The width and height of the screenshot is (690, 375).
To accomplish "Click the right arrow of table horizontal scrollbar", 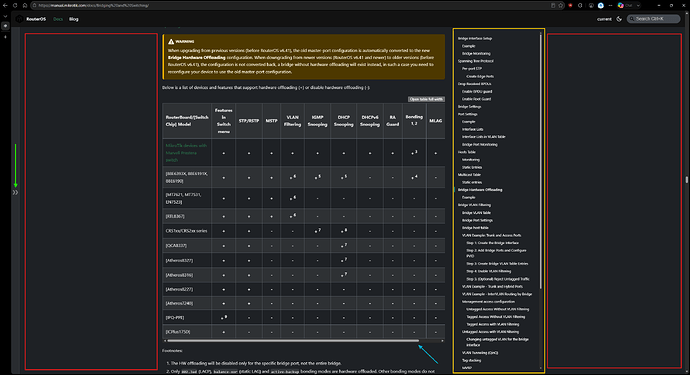I will click(x=442, y=341).
